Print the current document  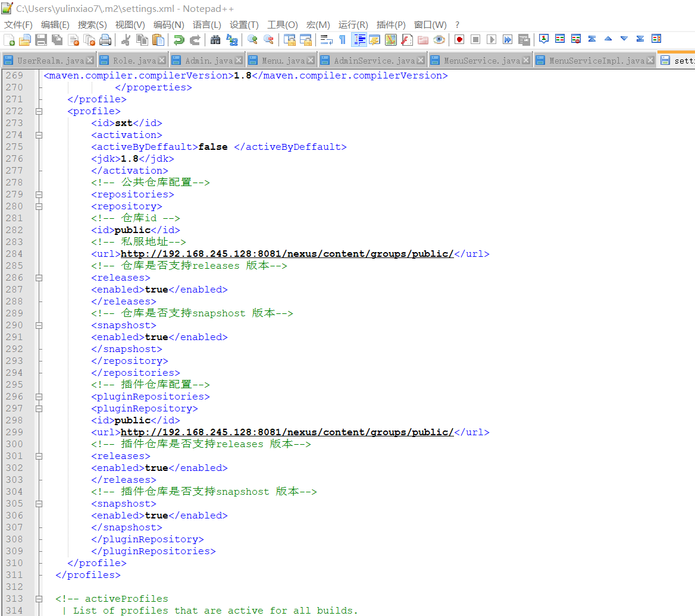coord(105,40)
